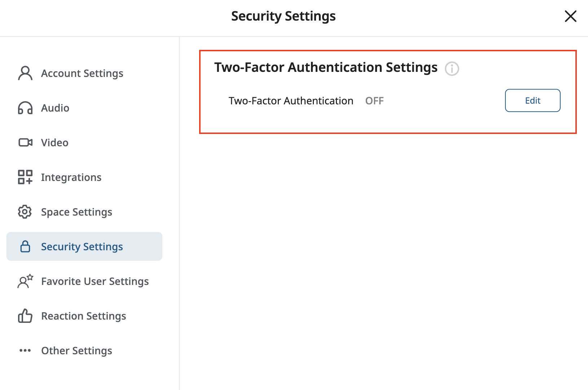Screen dimensions: 588x390
Task: Click the headphones icon for Audio
Action: click(25, 108)
